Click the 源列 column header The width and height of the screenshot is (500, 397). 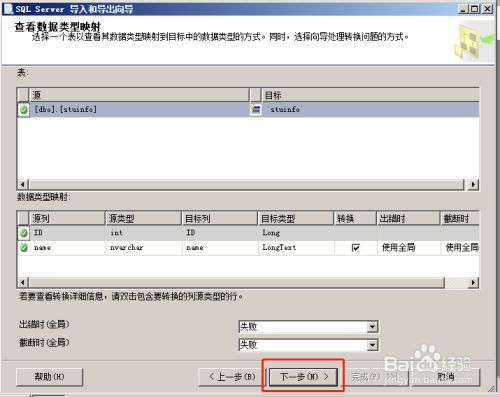[x=67, y=219]
